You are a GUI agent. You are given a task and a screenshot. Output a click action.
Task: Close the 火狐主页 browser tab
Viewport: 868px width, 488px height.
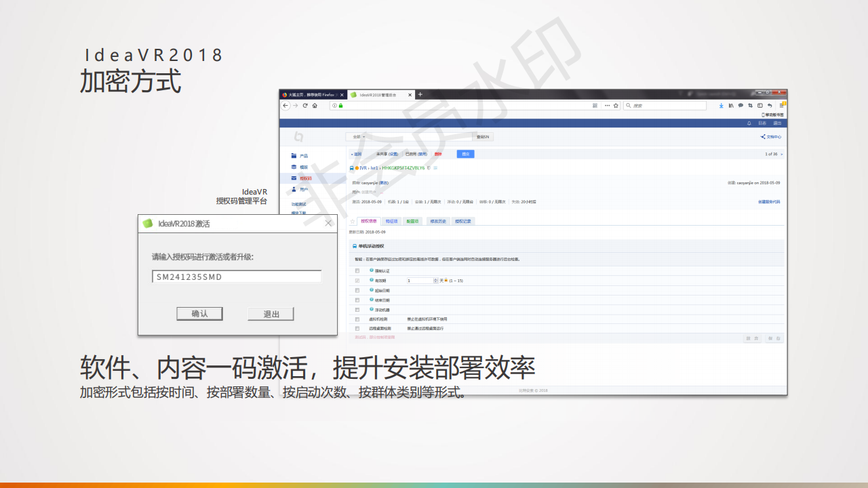pos(342,95)
